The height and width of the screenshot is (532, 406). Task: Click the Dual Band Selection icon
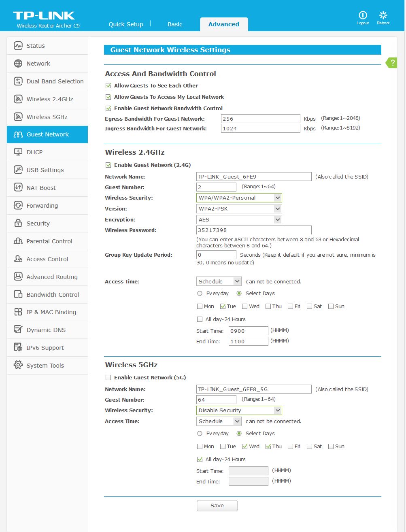point(18,81)
